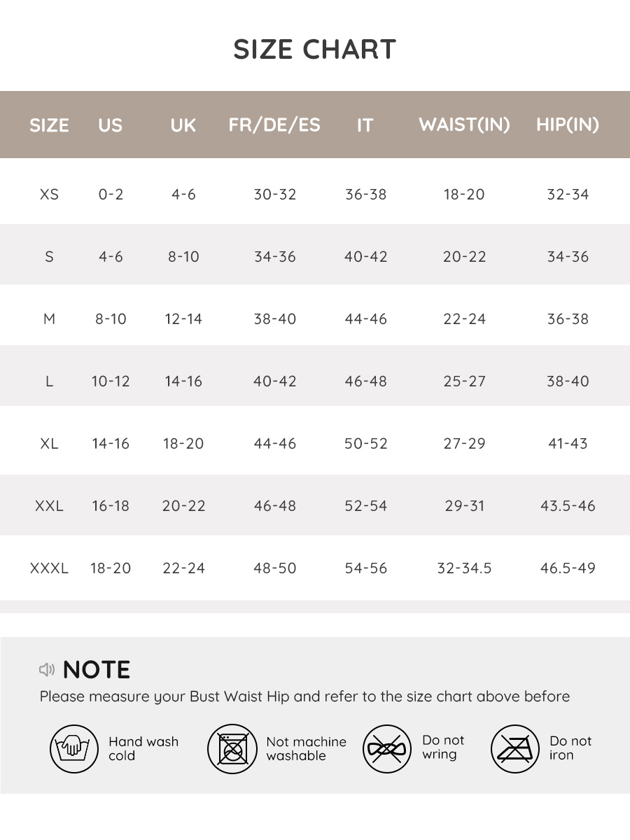
Task: Select the IT column header
Action: coord(365,125)
